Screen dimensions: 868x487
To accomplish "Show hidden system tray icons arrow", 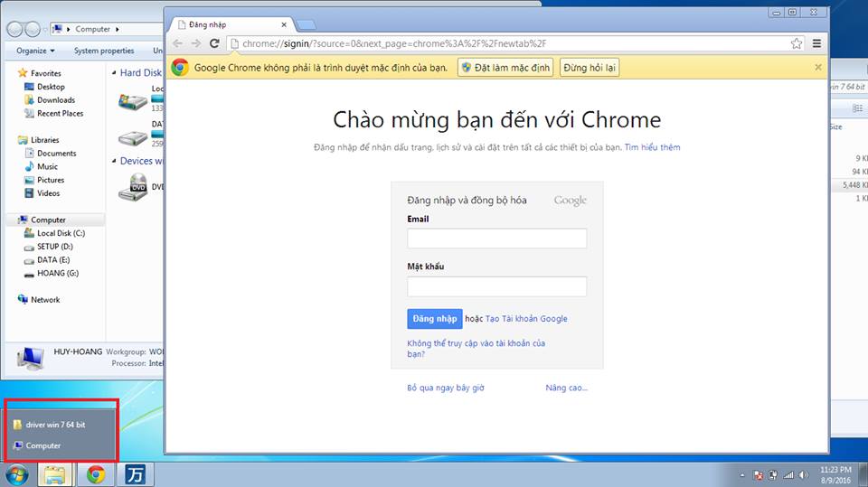I will point(742,475).
